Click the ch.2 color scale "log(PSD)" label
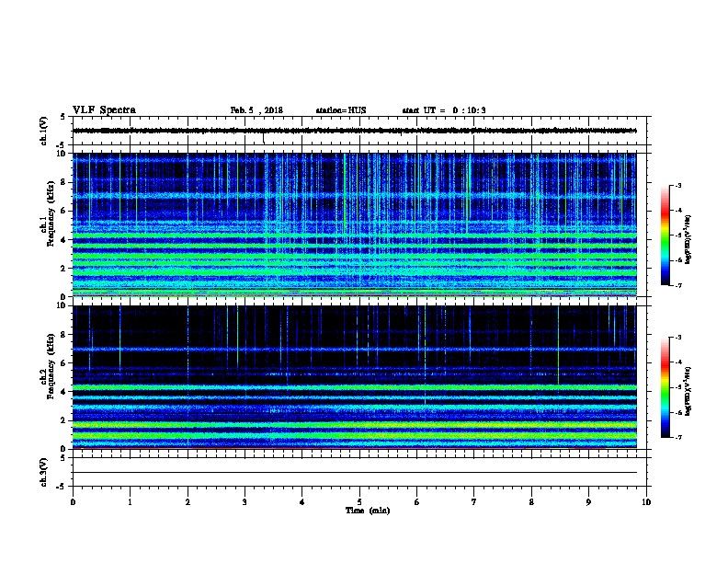 [688, 392]
